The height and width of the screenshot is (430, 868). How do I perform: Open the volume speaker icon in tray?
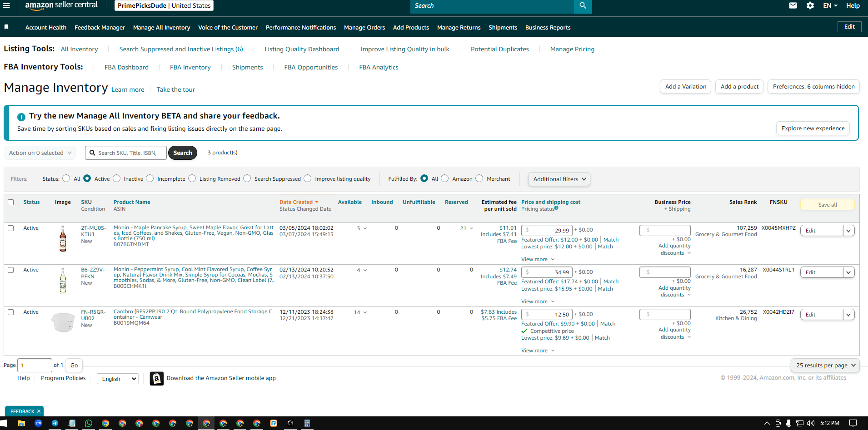tap(811, 423)
